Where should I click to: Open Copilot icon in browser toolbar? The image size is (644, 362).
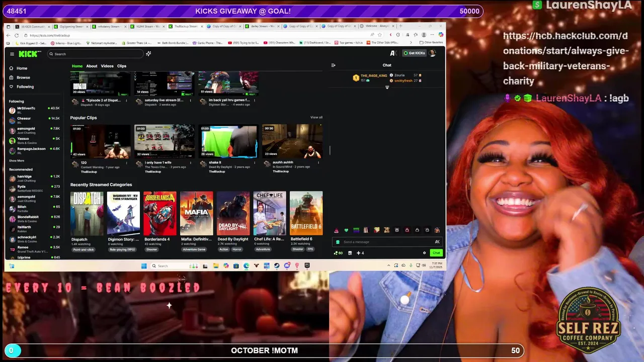click(441, 35)
